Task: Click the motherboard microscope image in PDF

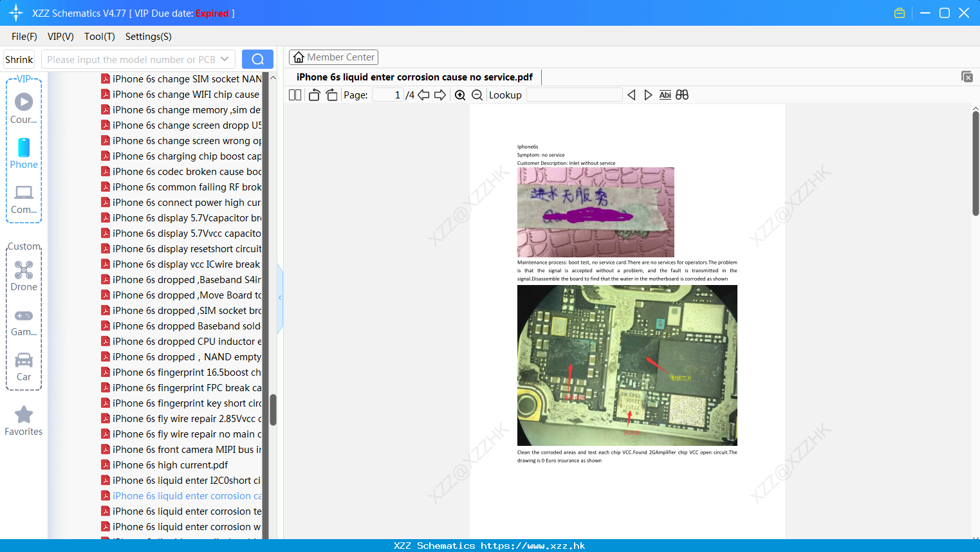Action: point(627,365)
